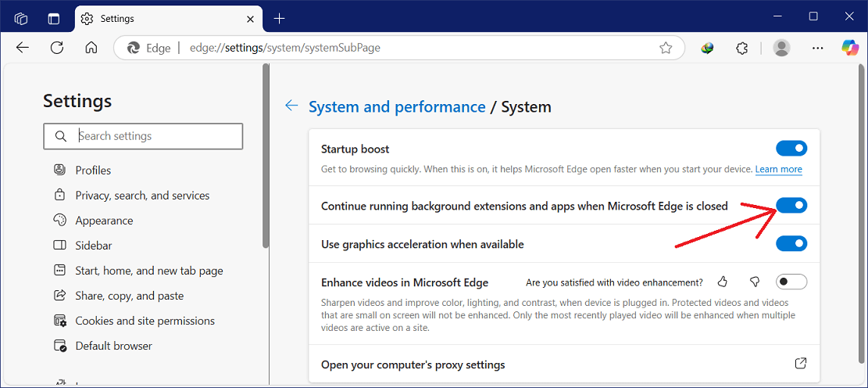Image resolution: width=868 pixels, height=388 pixels.
Task: Go back to System and performance
Action: (x=397, y=106)
